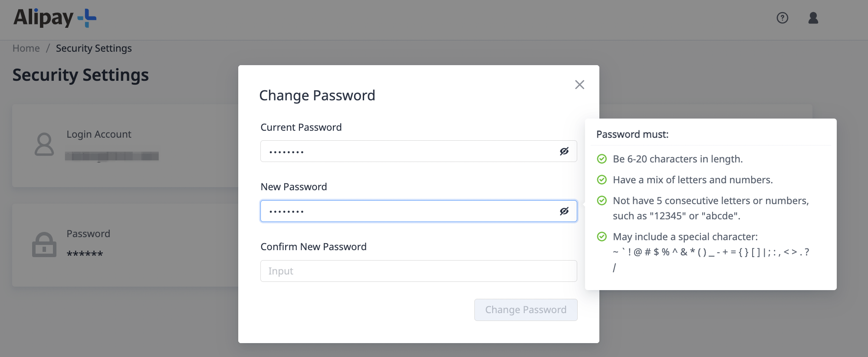This screenshot has height=357, width=868.
Task: Click the lock icon beside Password
Action: [x=44, y=244]
